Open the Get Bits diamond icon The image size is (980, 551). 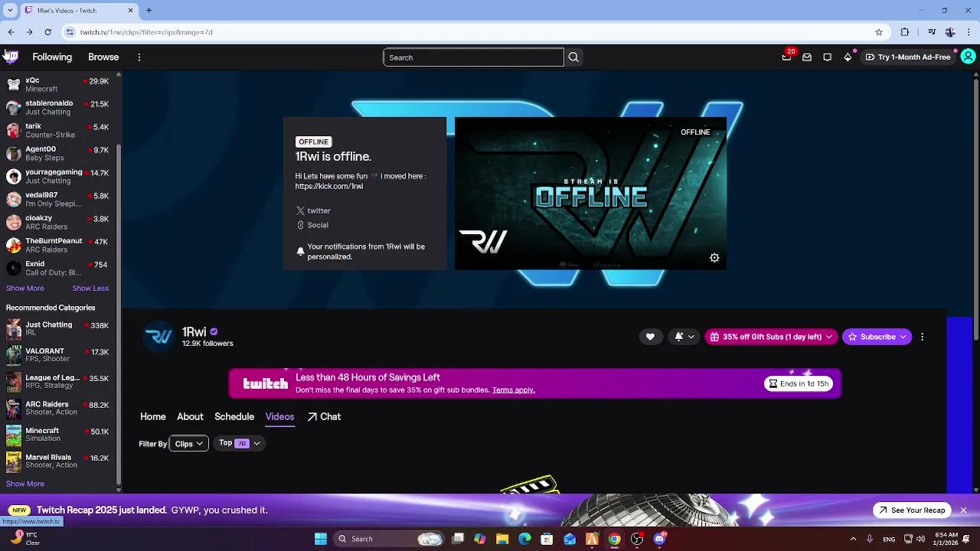(848, 57)
